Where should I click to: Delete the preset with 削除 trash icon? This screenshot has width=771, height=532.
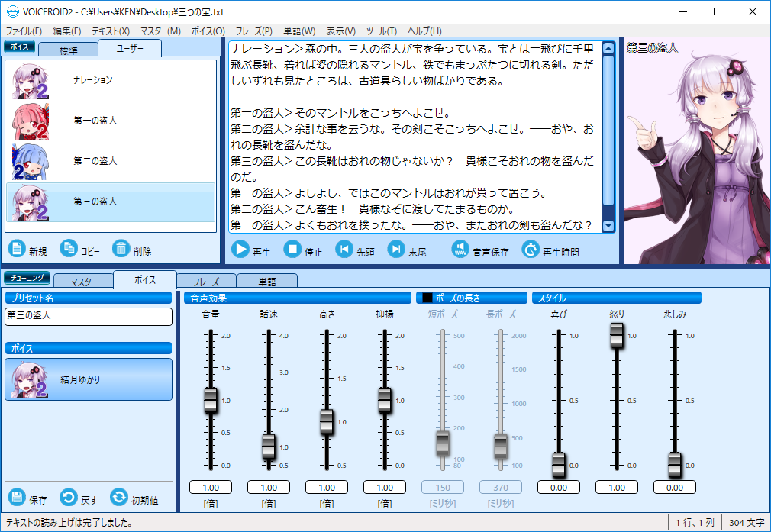pyautogui.click(x=121, y=248)
